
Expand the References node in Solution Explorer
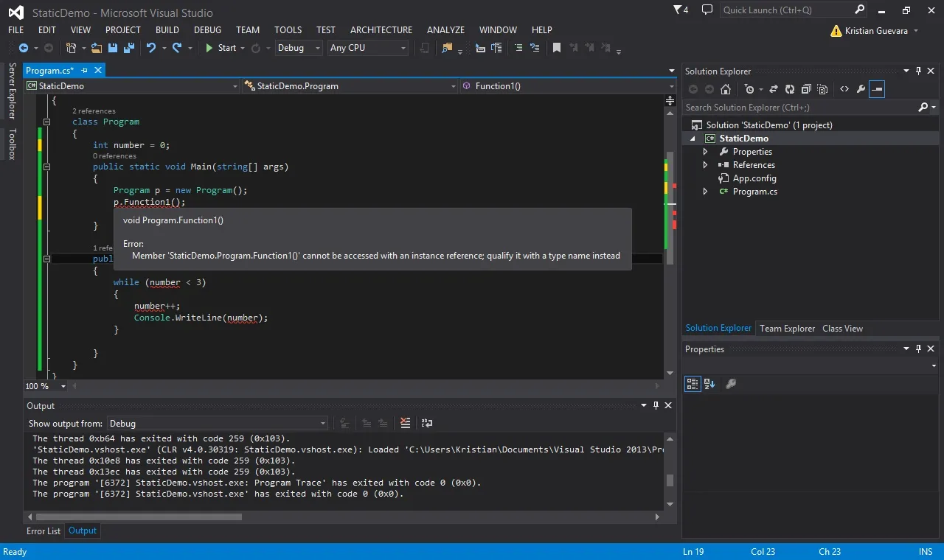click(706, 165)
